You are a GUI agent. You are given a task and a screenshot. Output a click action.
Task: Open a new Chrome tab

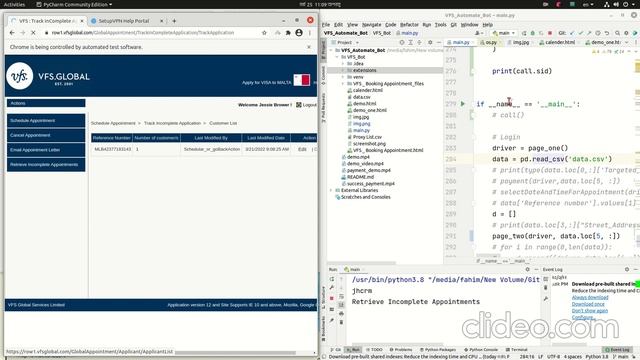coord(174,21)
